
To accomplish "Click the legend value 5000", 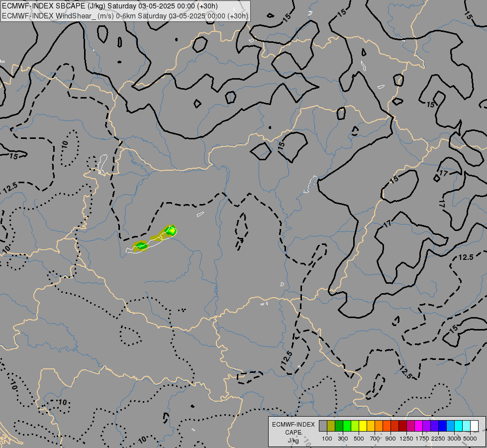I will (x=470, y=439).
